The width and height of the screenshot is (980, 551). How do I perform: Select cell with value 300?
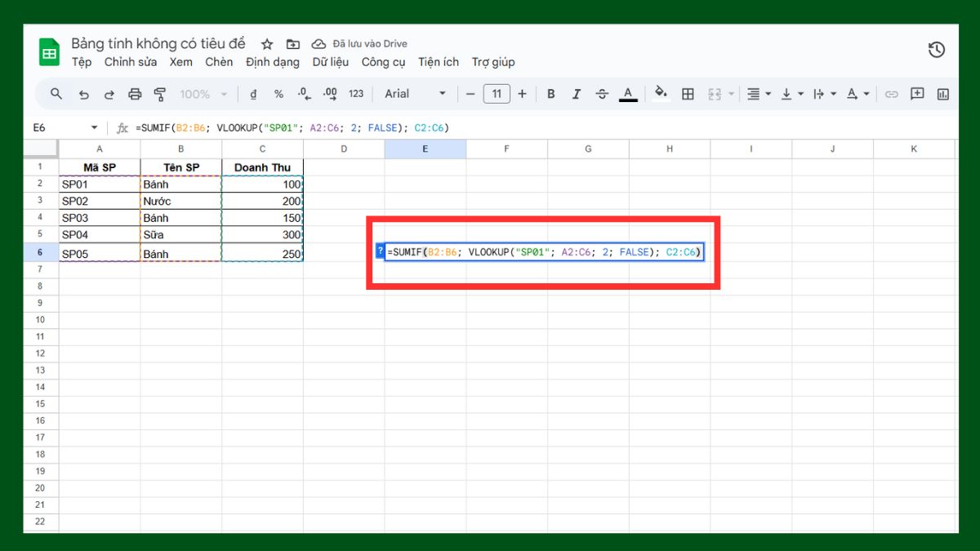click(x=262, y=234)
